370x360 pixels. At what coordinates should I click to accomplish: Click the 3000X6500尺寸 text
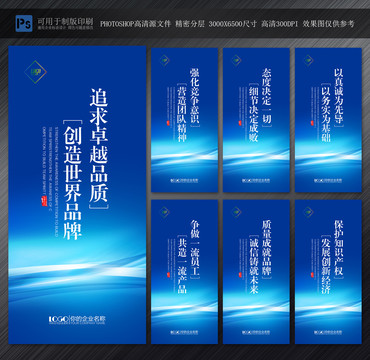(x=233, y=24)
